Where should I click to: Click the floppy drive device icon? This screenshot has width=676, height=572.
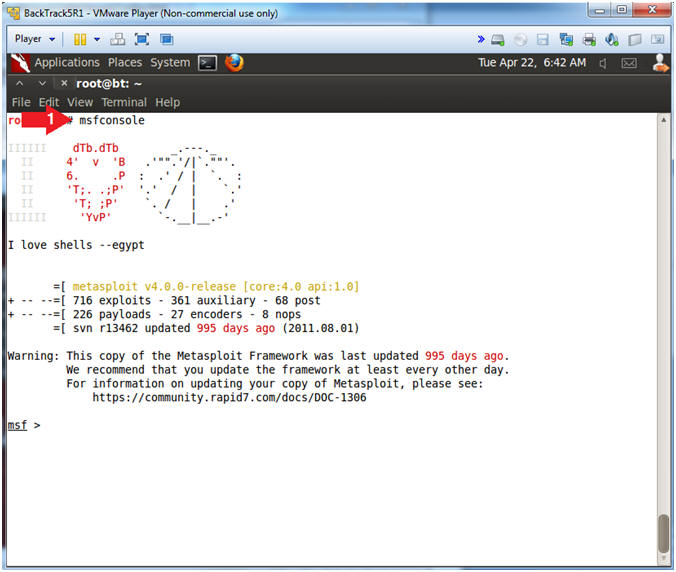[x=543, y=40]
